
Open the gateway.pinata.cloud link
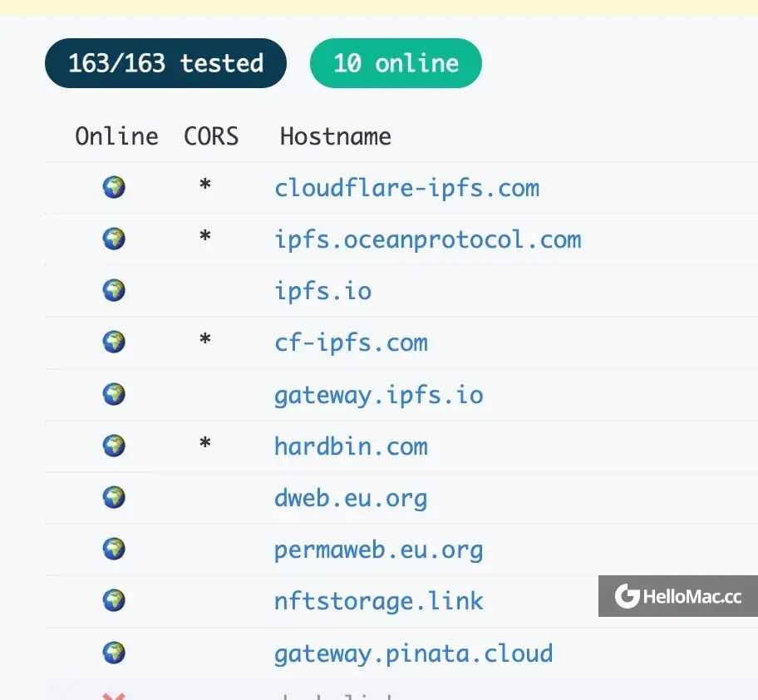pyautogui.click(x=414, y=653)
